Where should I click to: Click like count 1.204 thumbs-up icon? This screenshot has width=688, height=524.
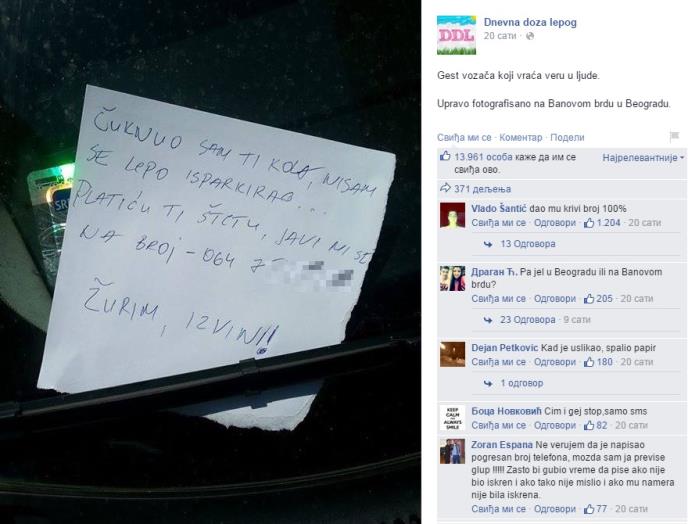coord(589,223)
